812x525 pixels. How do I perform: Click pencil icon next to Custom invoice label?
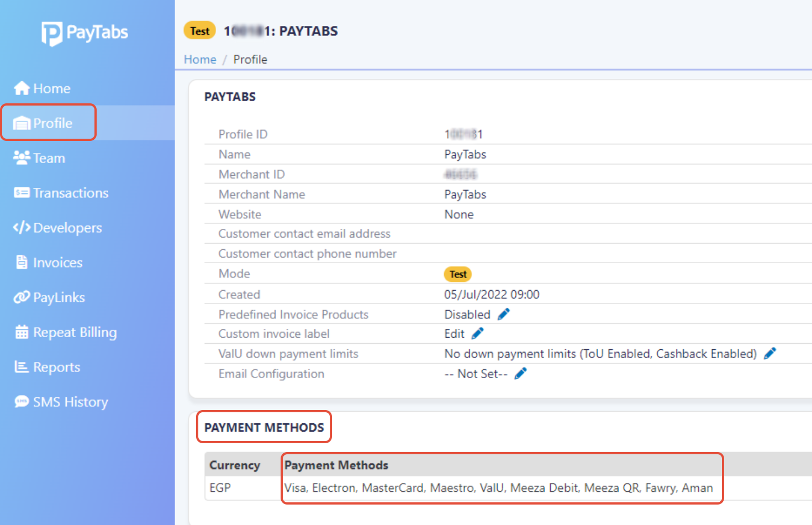tap(478, 333)
